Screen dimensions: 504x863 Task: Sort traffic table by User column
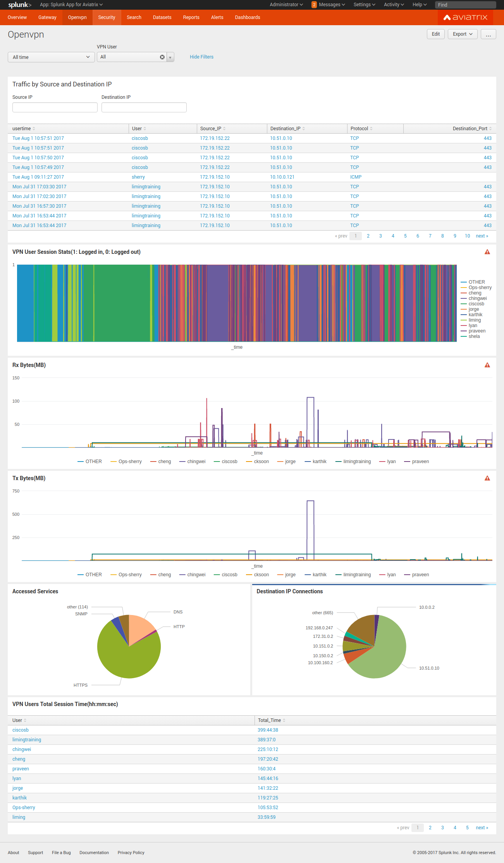pos(139,129)
